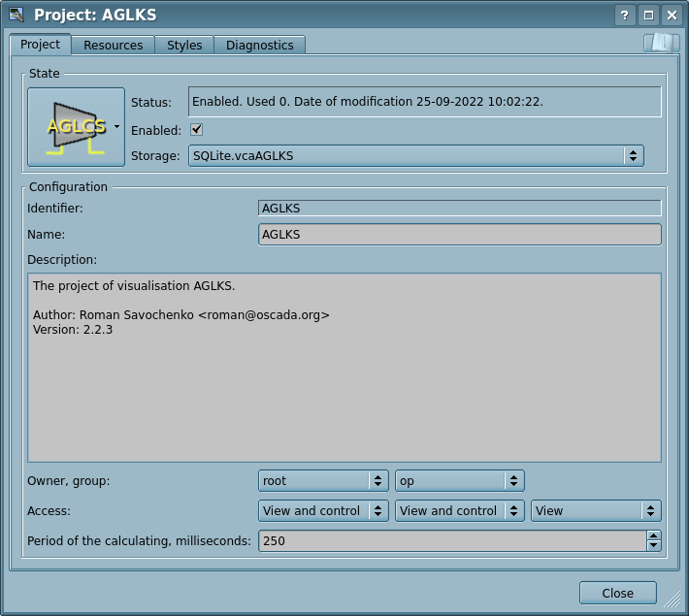Image resolution: width=689 pixels, height=616 pixels.
Task: Open the third access dropdown set to View
Action: 596,511
